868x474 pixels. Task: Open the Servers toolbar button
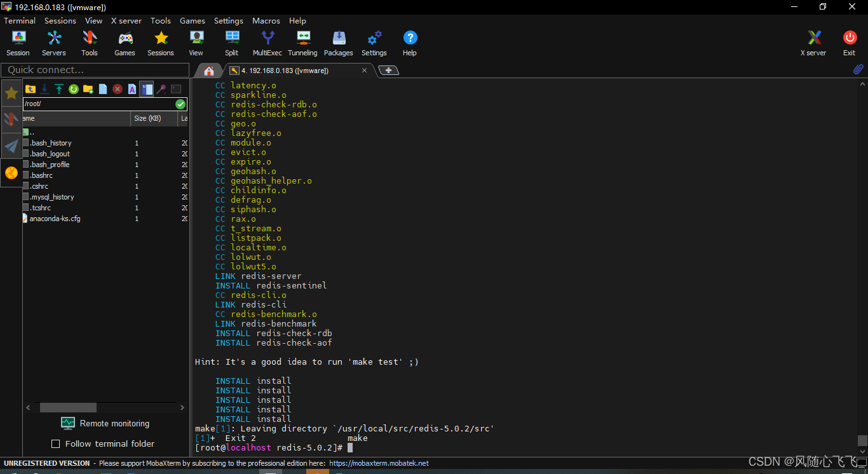click(x=54, y=43)
